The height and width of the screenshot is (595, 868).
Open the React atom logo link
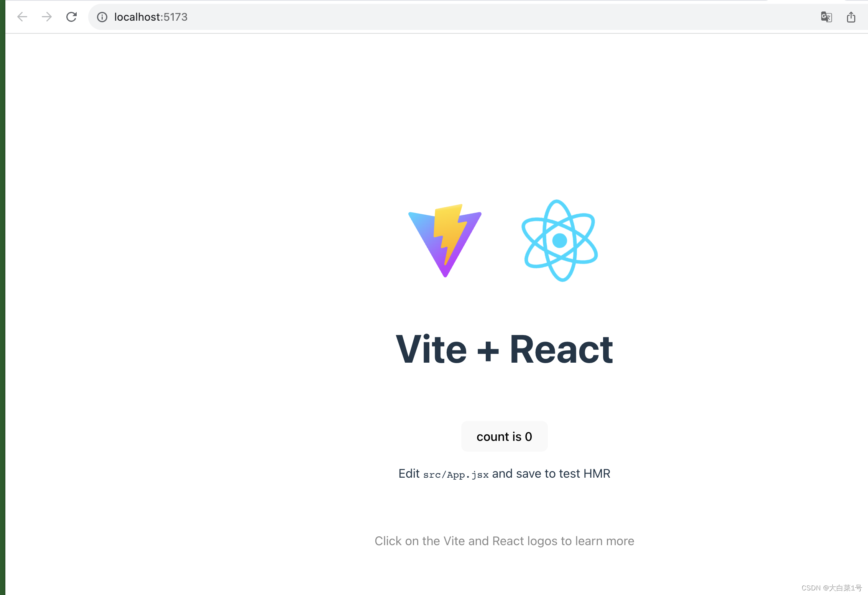560,241
